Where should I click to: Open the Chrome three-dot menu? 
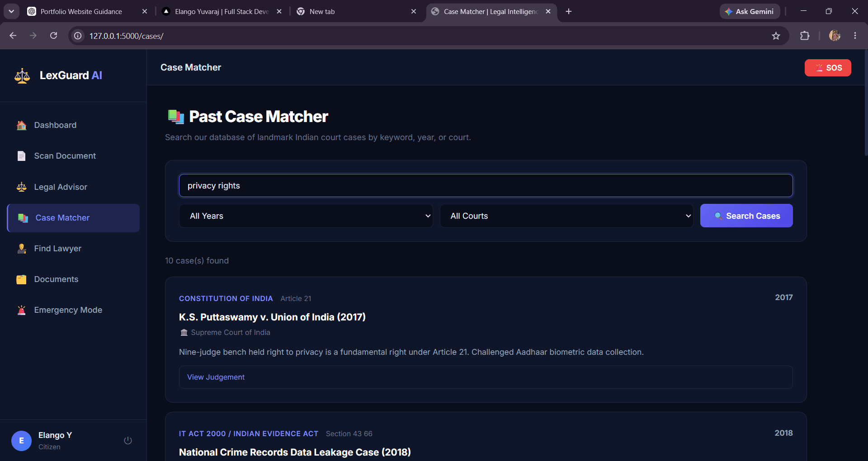click(855, 36)
